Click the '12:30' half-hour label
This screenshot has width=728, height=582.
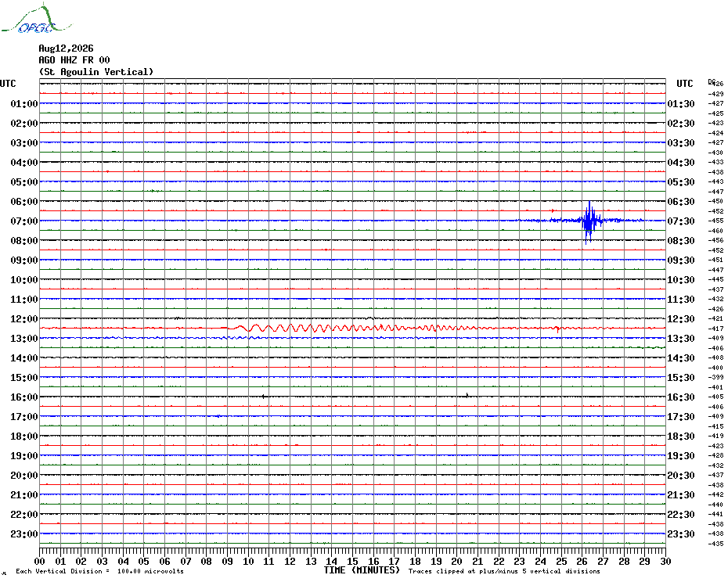[681, 319]
